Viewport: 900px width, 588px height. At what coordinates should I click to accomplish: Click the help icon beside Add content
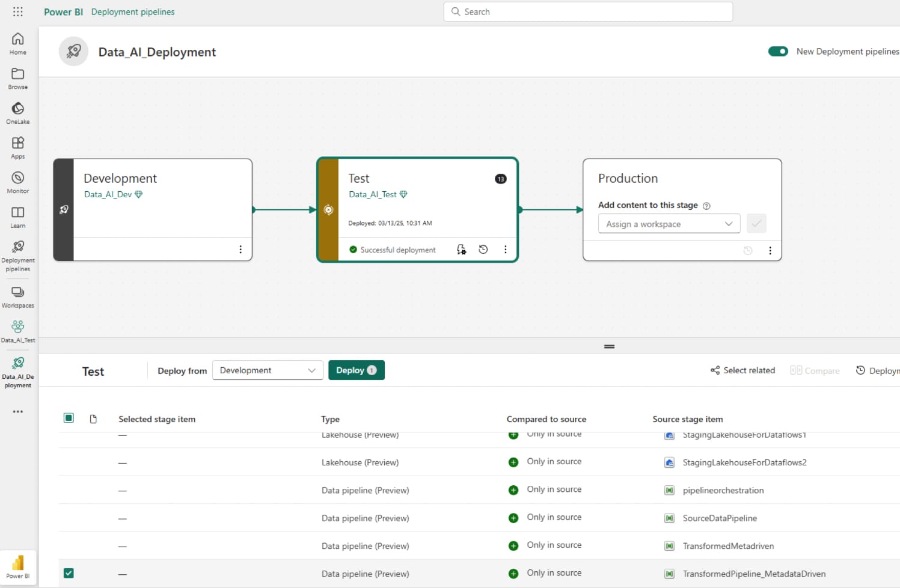point(706,206)
